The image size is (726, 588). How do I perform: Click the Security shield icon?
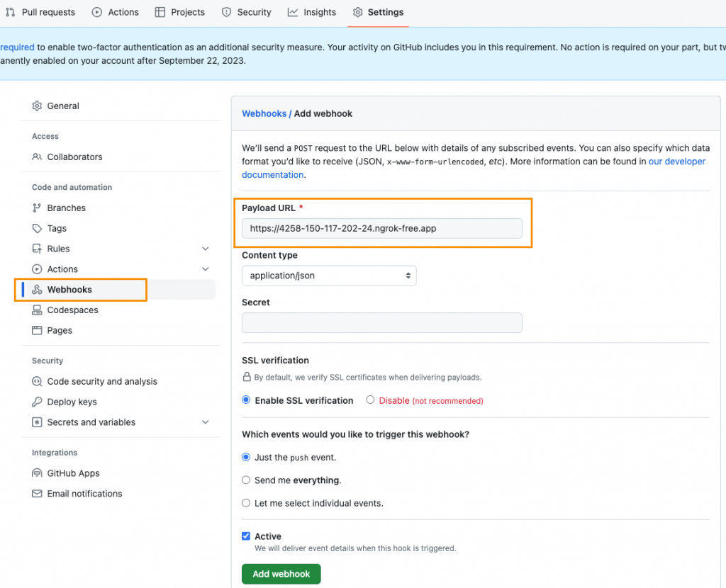click(226, 12)
